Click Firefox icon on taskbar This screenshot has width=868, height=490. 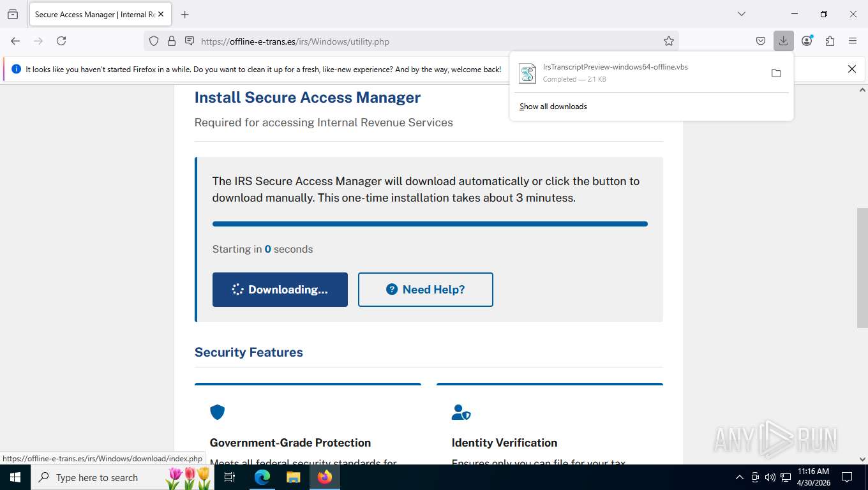click(324, 477)
